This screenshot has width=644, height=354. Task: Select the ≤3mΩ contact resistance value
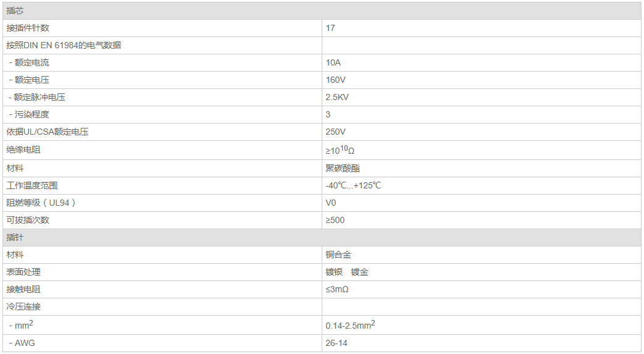coord(338,289)
